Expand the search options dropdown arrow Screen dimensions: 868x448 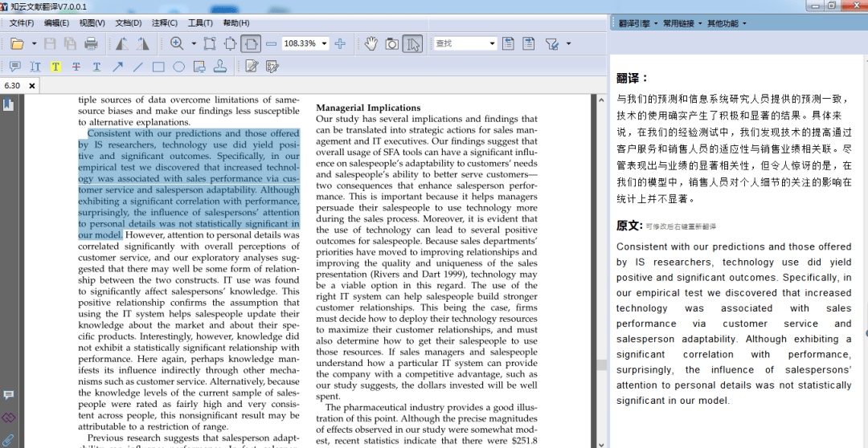point(568,43)
